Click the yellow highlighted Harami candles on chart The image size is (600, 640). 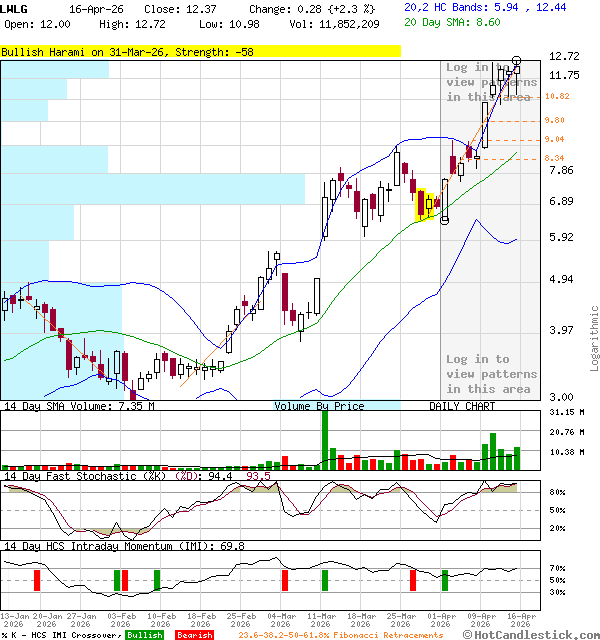(x=427, y=203)
